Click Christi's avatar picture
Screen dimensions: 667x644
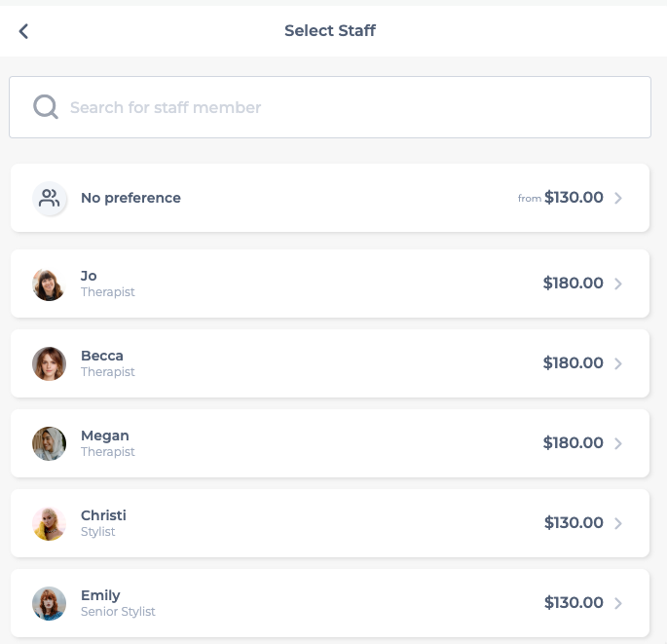coord(50,523)
